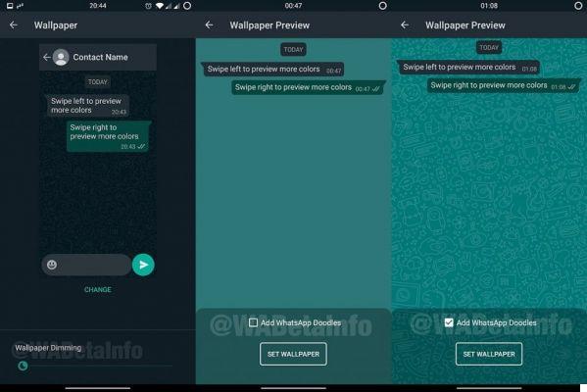Viewport: 587px width, 392px height.
Task: Tap back arrow in middle Wallpaper Preview
Action: coord(210,25)
